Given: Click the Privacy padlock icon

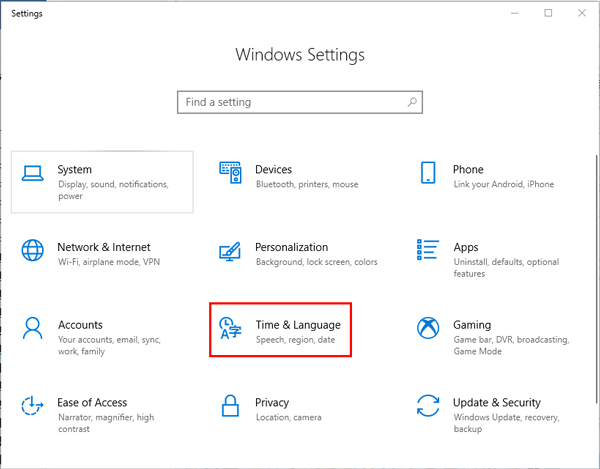Looking at the screenshot, I should [x=230, y=405].
